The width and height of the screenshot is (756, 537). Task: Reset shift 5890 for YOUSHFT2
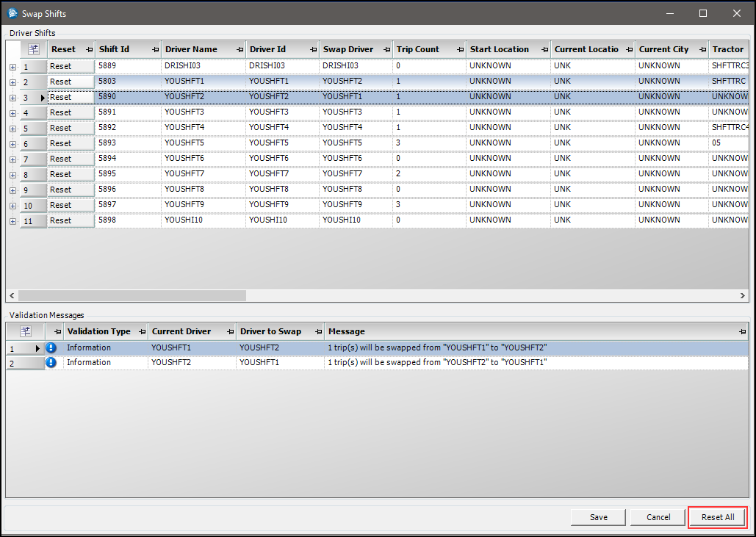click(71, 98)
